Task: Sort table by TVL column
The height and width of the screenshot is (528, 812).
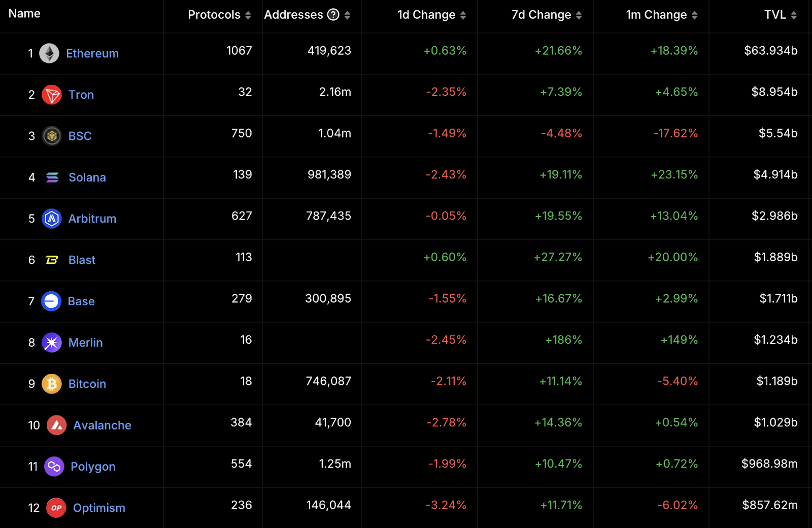Action: tap(794, 16)
